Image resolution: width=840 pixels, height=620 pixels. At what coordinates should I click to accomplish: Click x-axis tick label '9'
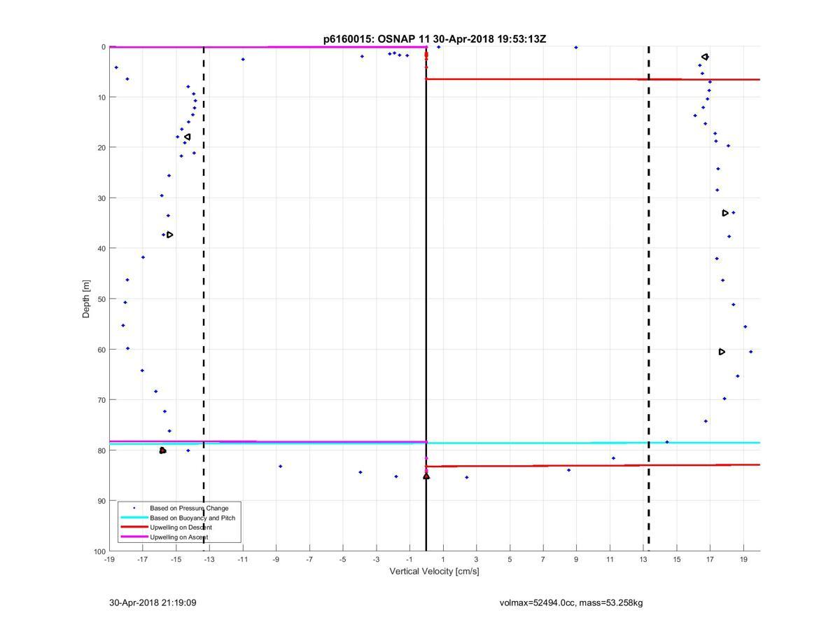(x=576, y=560)
